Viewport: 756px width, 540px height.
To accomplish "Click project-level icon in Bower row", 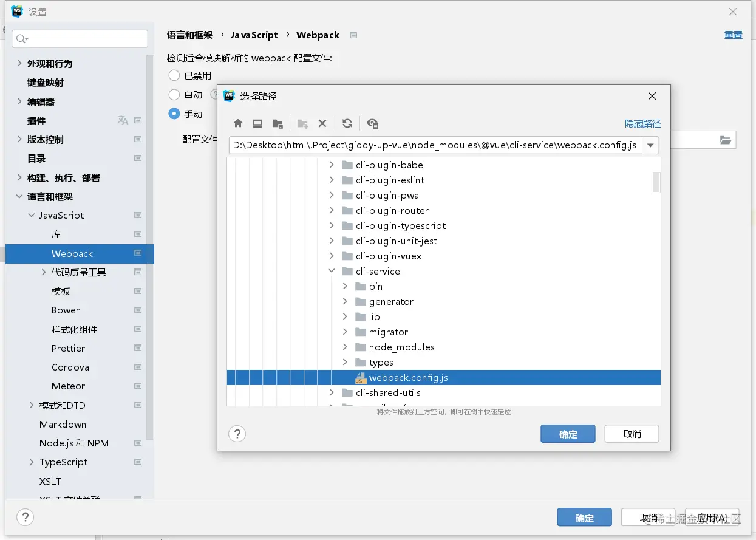I will 138,310.
